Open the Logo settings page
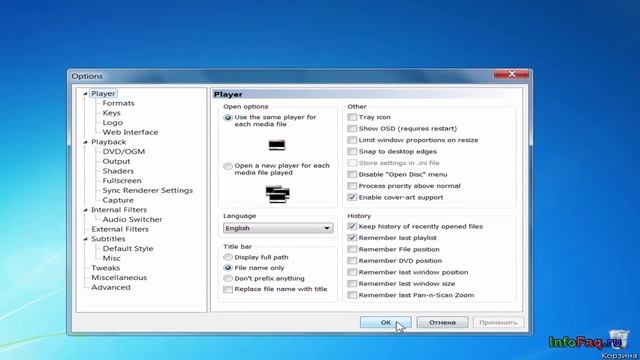This screenshot has width=640, height=360. (x=113, y=122)
